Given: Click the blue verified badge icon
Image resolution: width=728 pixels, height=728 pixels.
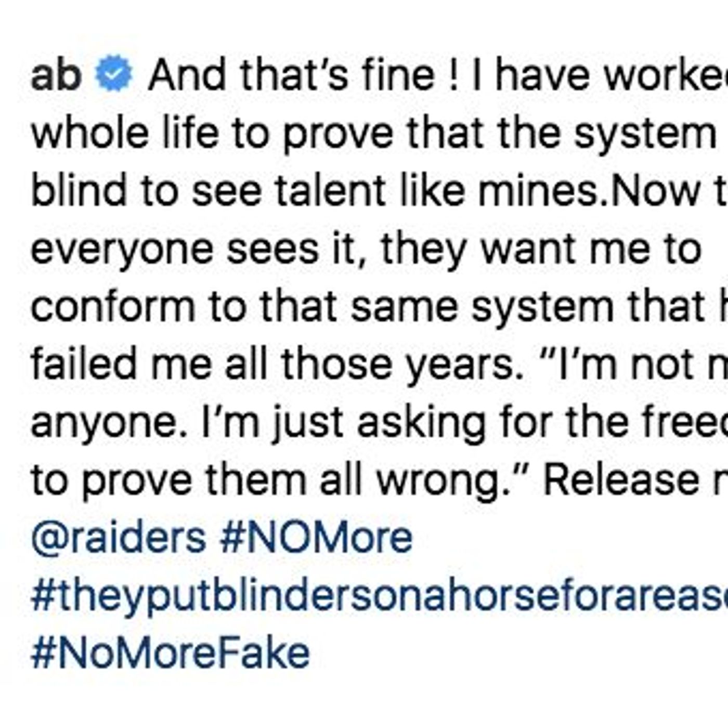Looking at the screenshot, I should [x=114, y=75].
